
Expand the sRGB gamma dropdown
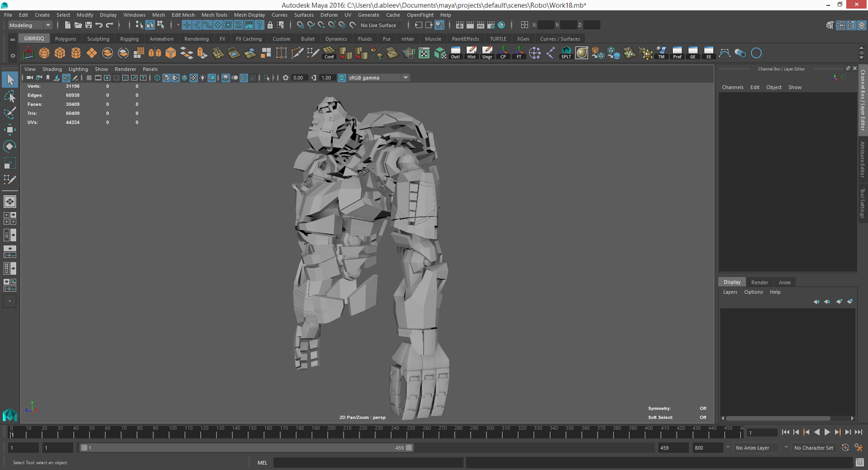pyautogui.click(x=405, y=78)
